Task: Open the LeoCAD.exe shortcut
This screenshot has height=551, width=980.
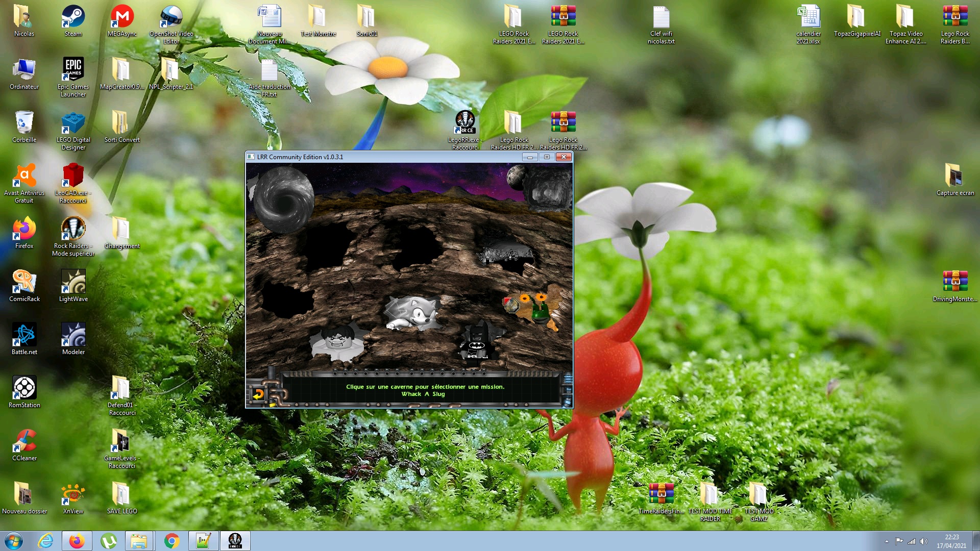Action: click(x=73, y=184)
